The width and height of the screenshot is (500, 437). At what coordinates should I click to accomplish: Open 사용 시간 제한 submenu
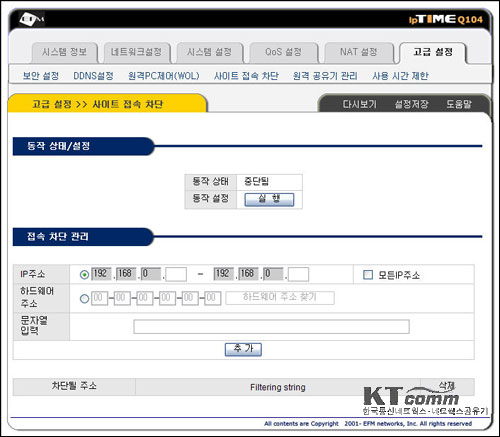pyautogui.click(x=400, y=76)
